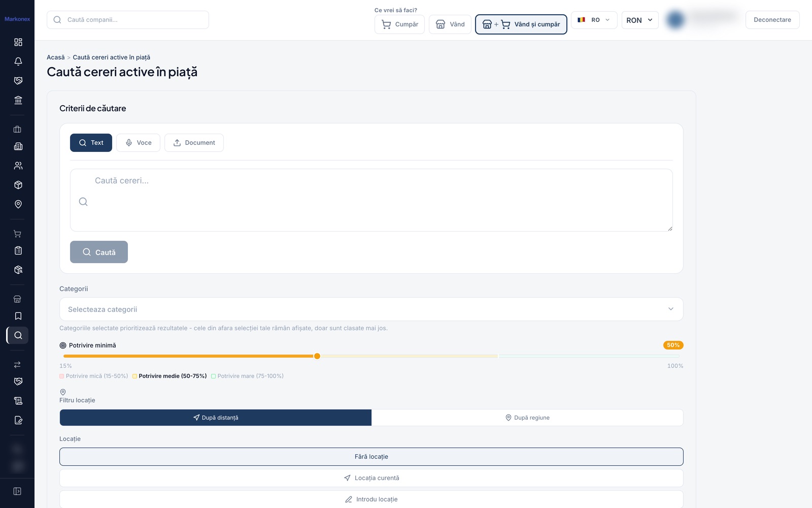Click the briefcase icon in sidebar
Image resolution: width=812 pixels, height=508 pixels.
(17, 130)
